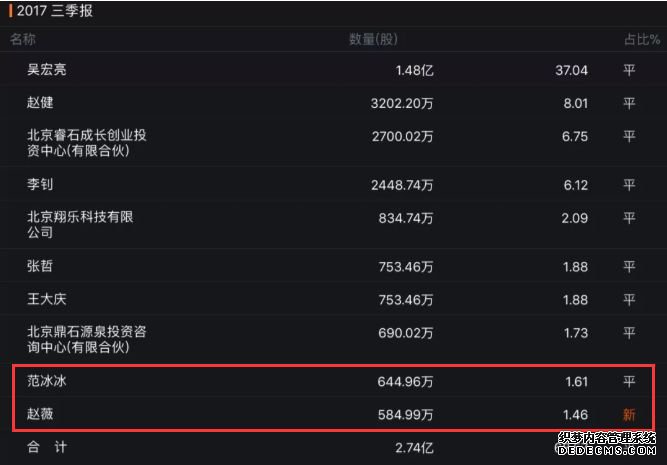667x465 pixels.
Task: Click the 名称 column header
Action: click(x=23, y=39)
